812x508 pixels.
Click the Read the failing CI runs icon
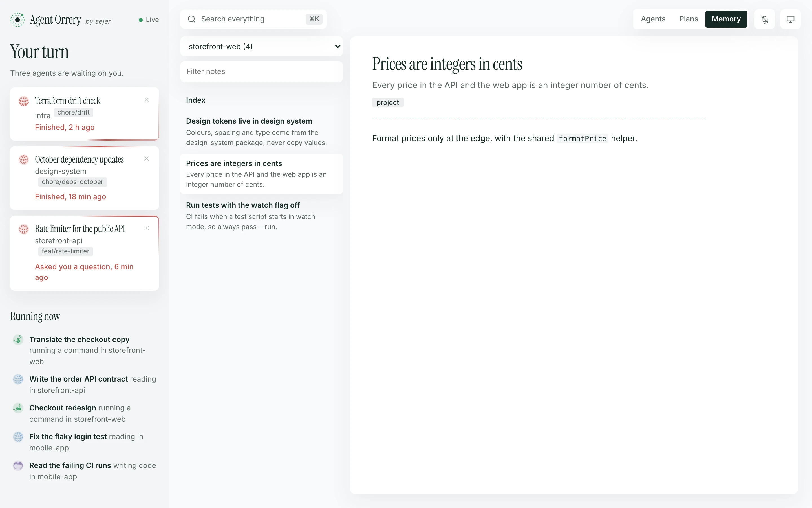pos(18,466)
